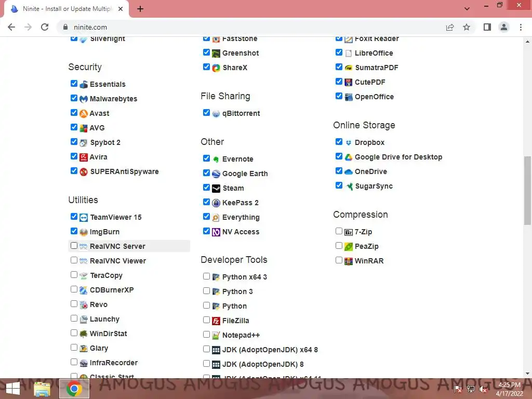
Task: Uncheck the LibreOffice checkbox
Action: pos(339,52)
